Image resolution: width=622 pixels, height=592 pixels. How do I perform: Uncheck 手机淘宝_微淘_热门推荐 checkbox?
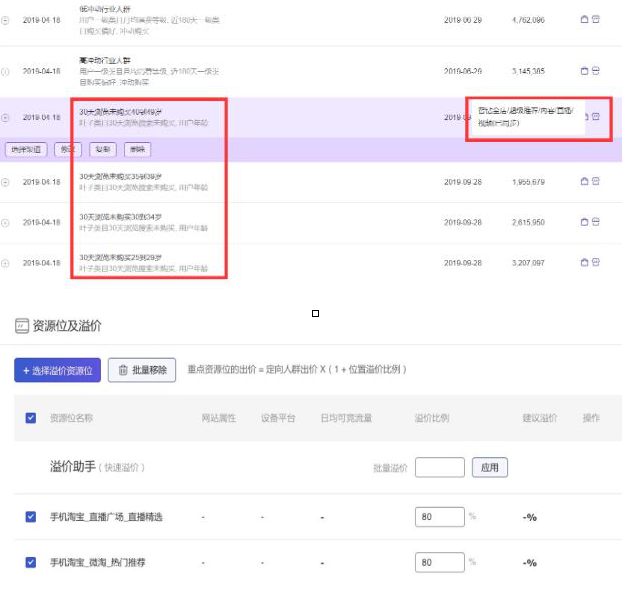pos(30,563)
